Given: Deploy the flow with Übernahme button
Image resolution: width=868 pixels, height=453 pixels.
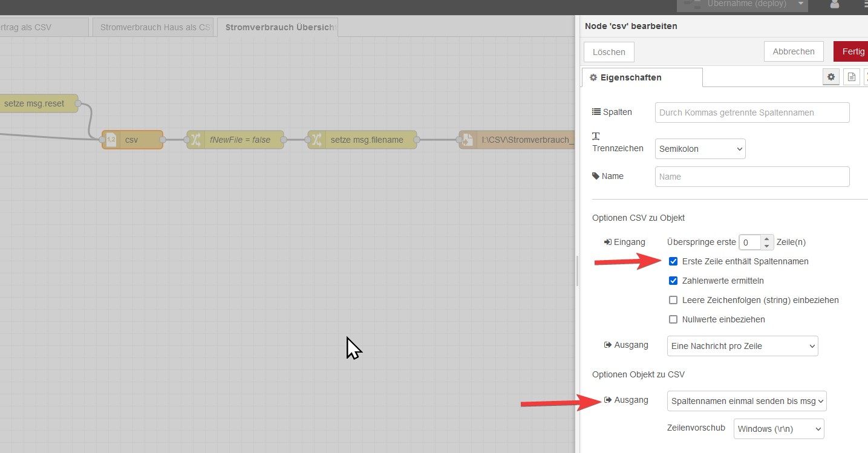Looking at the screenshot, I should click(x=736, y=4).
